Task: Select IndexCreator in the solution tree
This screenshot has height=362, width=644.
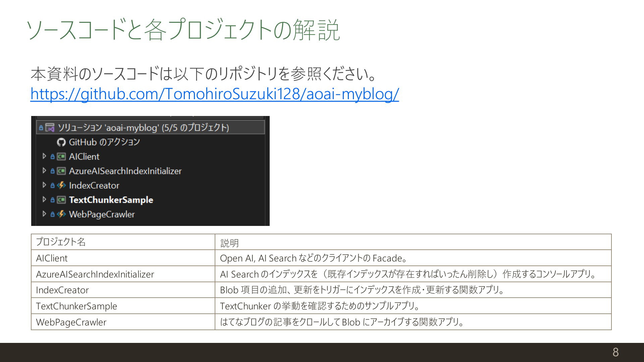Action: (x=94, y=185)
